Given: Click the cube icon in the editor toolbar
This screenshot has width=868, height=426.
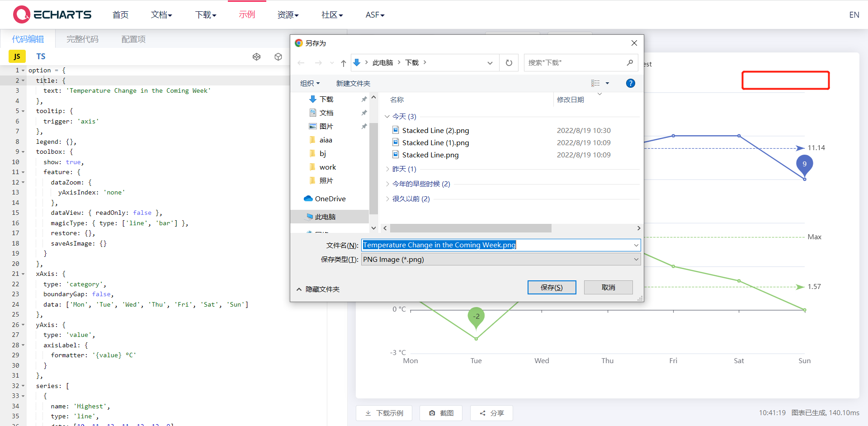Looking at the screenshot, I should point(278,57).
